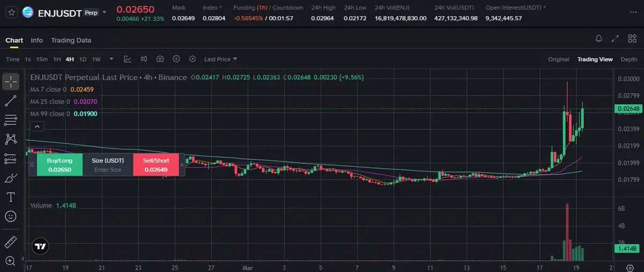The height and width of the screenshot is (272, 644).
Task: Switch to the Chart tab
Action: tap(14, 40)
